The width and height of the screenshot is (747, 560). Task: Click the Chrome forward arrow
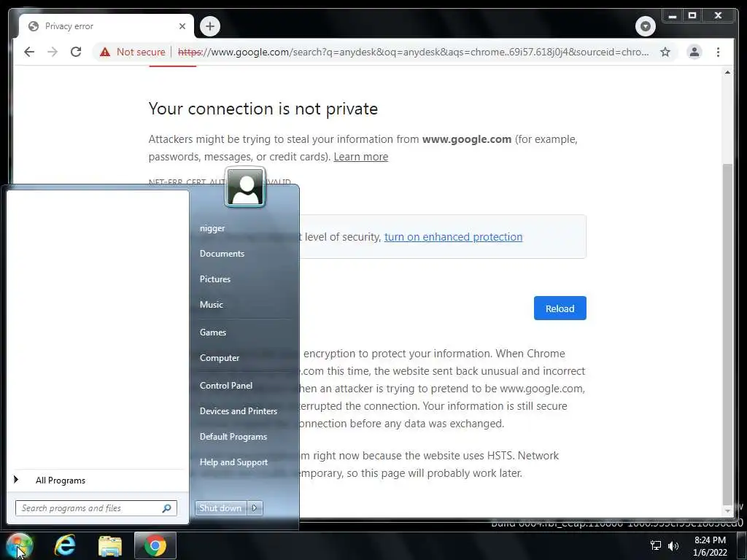click(53, 52)
